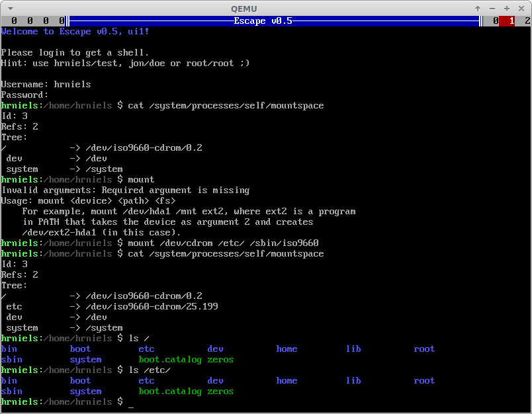Click the standalone 'mount' command without arguments
The height and width of the screenshot is (414, 532).
point(141,180)
